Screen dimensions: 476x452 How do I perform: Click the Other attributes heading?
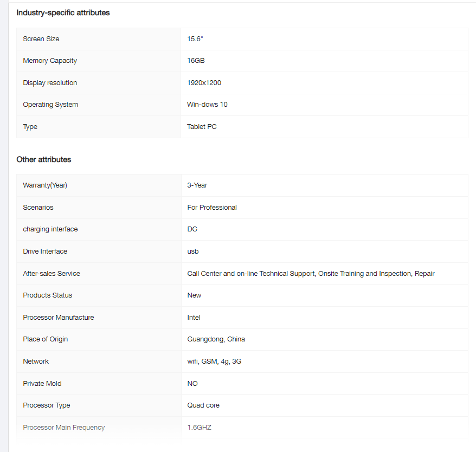tap(44, 159)
